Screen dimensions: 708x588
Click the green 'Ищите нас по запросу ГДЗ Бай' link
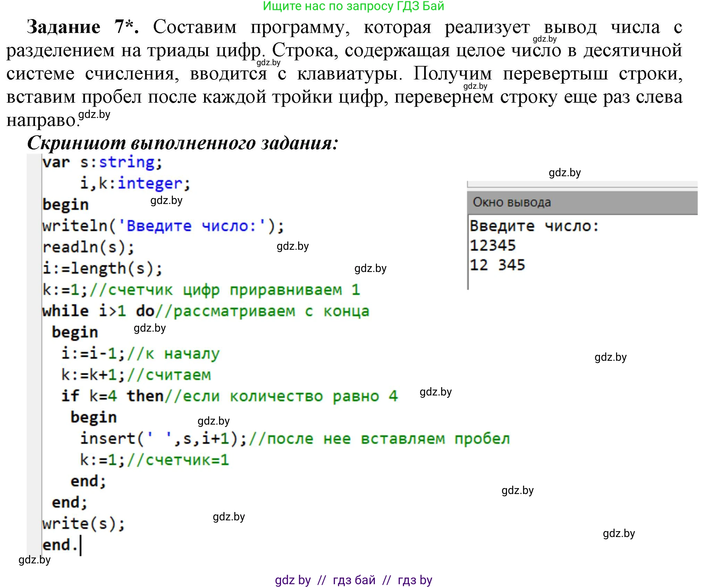[x=353, y=6]
